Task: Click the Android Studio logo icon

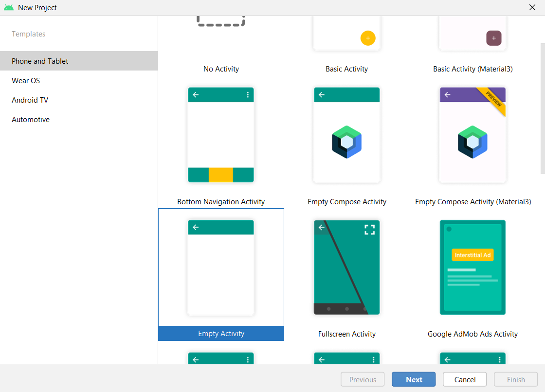Action: [x=9, y=7]
